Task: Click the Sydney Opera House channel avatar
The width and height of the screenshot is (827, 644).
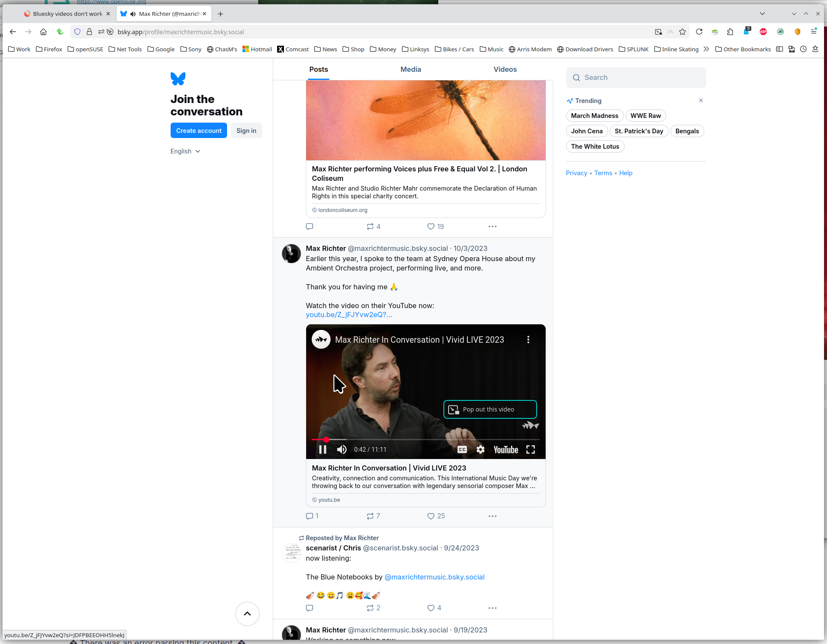Action: click(321, 339)
